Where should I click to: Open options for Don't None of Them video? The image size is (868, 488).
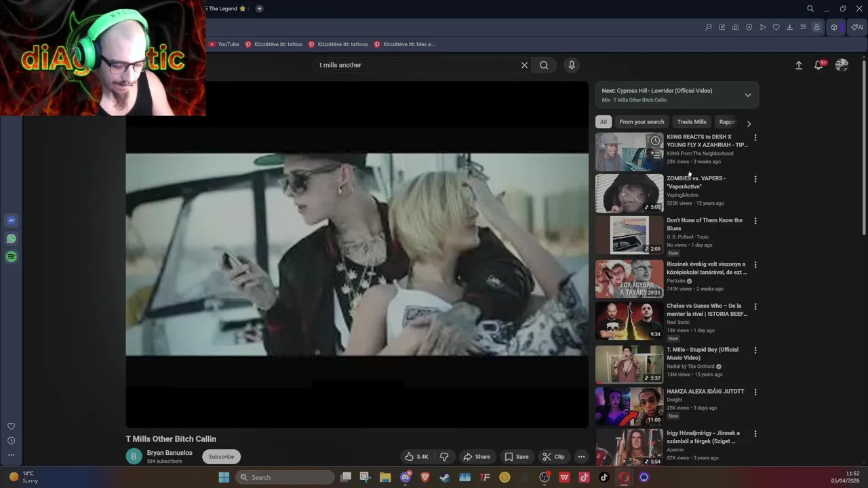tap(755, 221)
